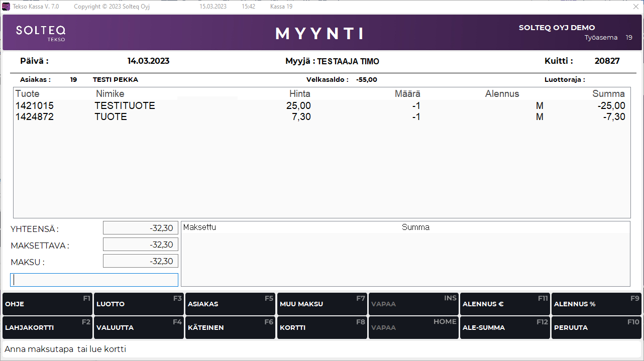Pay with KÄTEINEN cash button

(230, 328)
